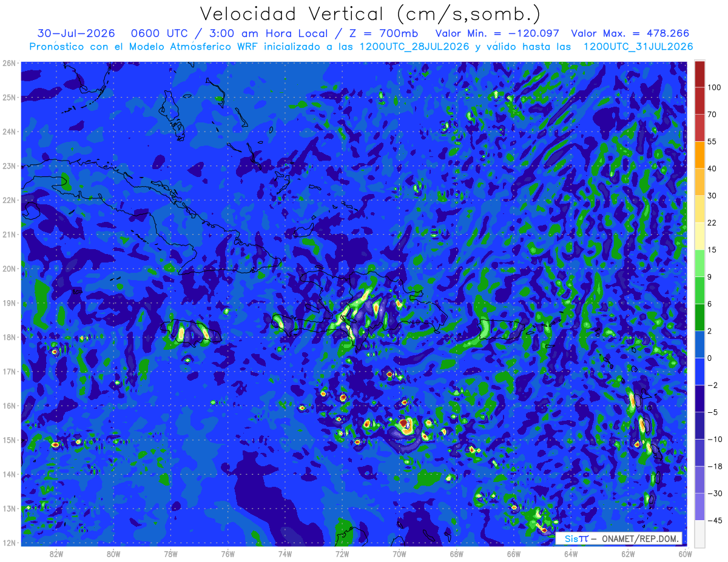
Task: Click the '64W' longitude label
Action: 571,554
